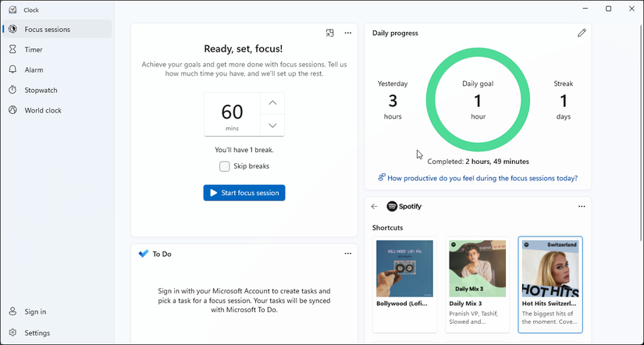Open the focus session panel's three-dot menu
Viewport: 644px width, 345px height.
348,33
